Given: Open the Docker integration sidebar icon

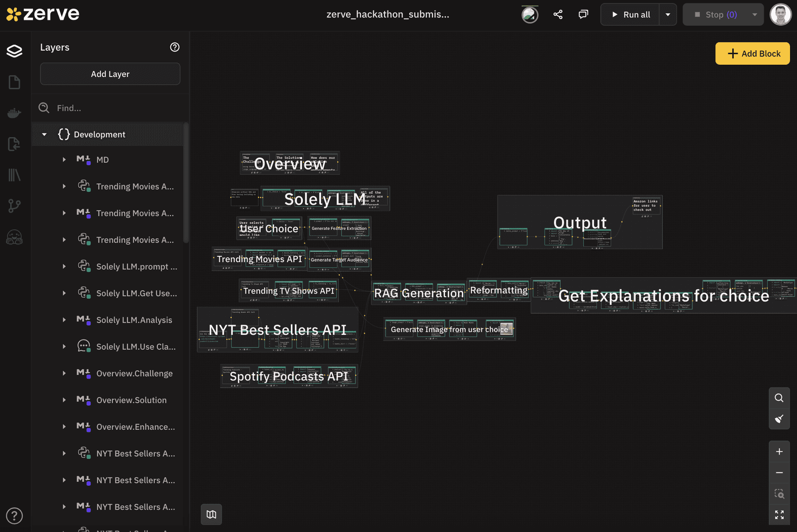Looking at the screenshot, I should click(14, 112).
